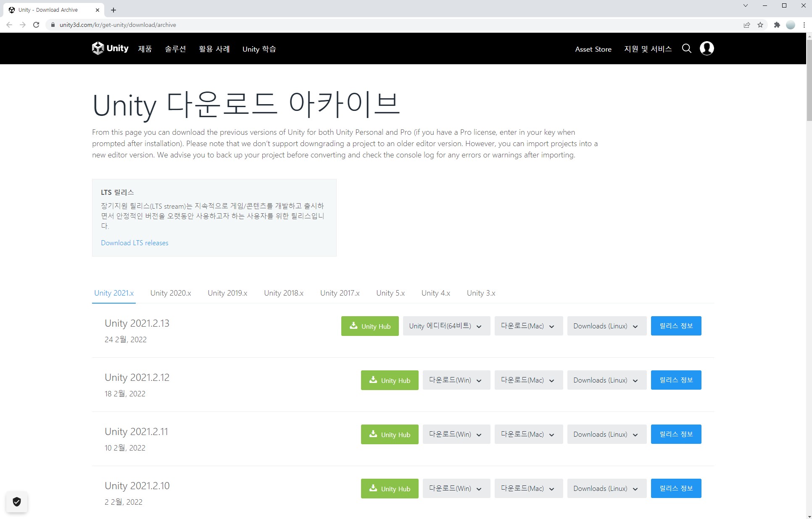
Task: Click browser forward arrow
Action: point(23,25)
